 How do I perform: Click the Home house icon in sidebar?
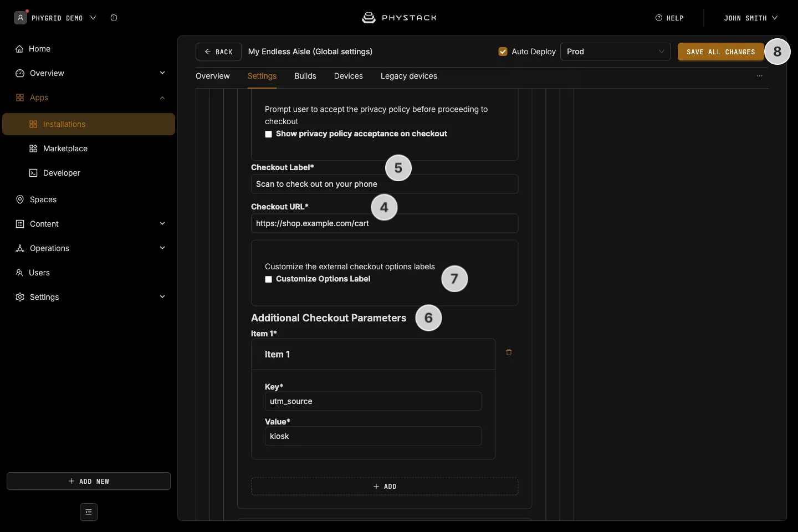(19, 49)
